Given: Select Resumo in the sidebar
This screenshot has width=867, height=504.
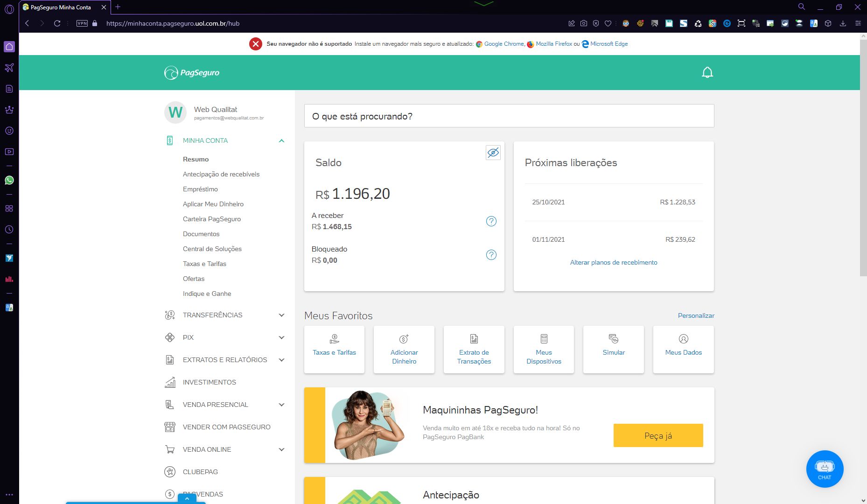Looking at the screenshot, I should click(x=196, y=159).
